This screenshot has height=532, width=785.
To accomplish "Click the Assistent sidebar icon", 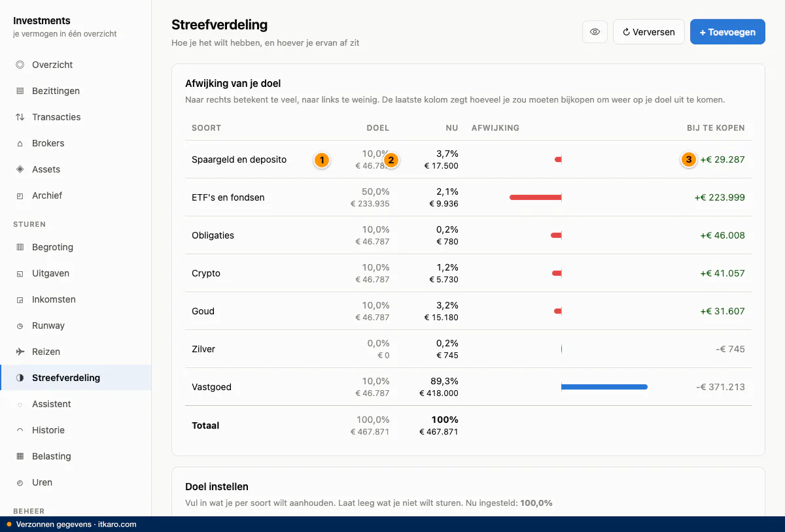I will [x=20, y=404].
